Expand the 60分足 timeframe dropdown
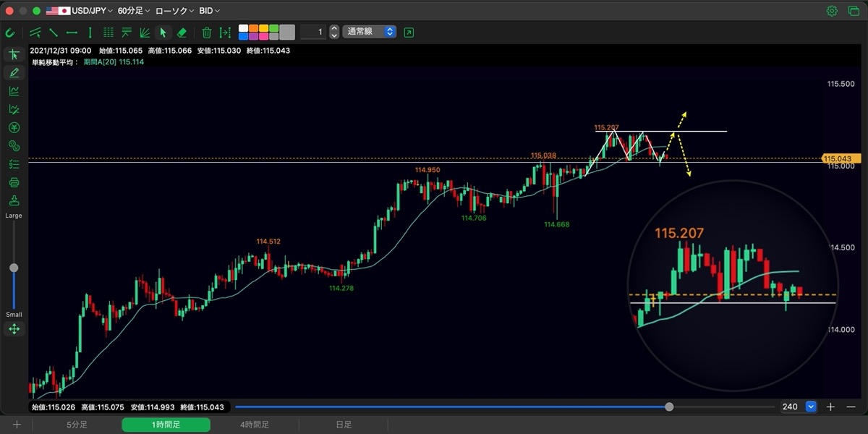Image resolution: width=868 pixels, height=434 pixels. [x=134, y=11]
